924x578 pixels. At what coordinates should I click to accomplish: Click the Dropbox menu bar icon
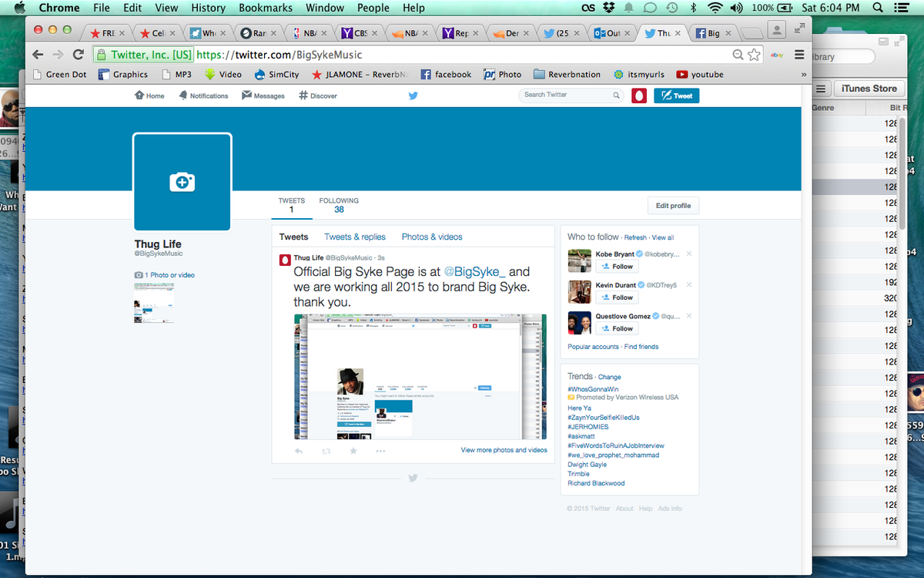tap(609, 8)
